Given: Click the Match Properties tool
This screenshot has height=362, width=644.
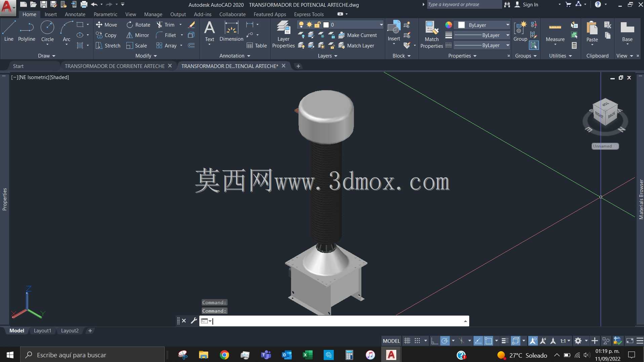Looking at the screenshot, I should pos(432,34).
